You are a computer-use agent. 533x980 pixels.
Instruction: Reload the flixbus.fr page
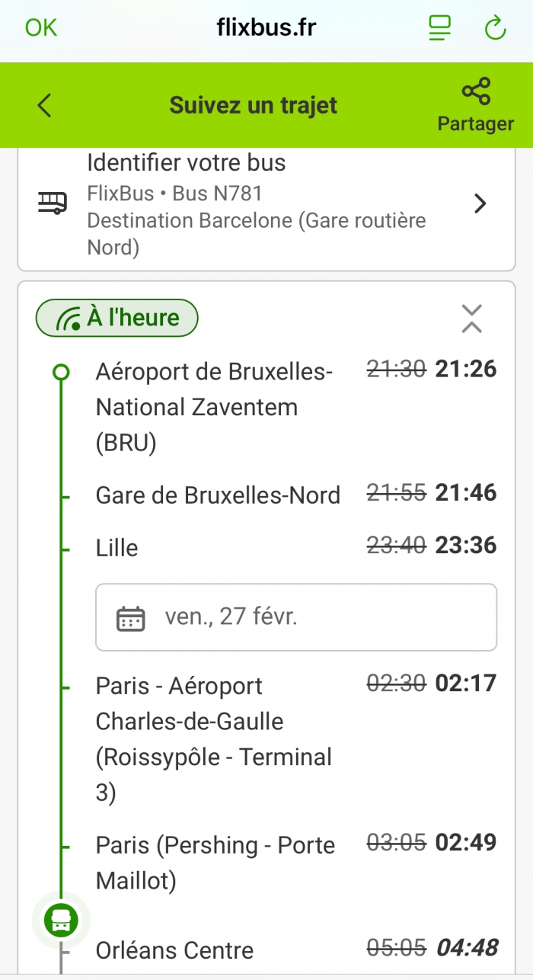point(495,29)
